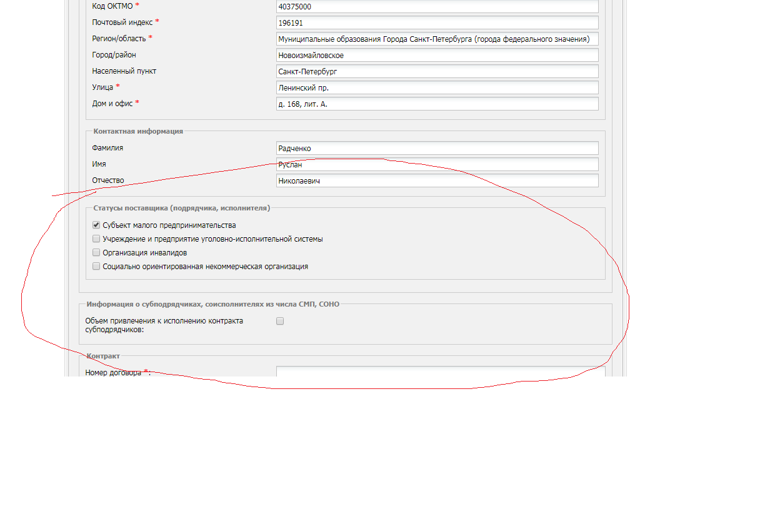Edit the Регион/область input field
Screen dimensions: 760x532
(x=437, y=39)
